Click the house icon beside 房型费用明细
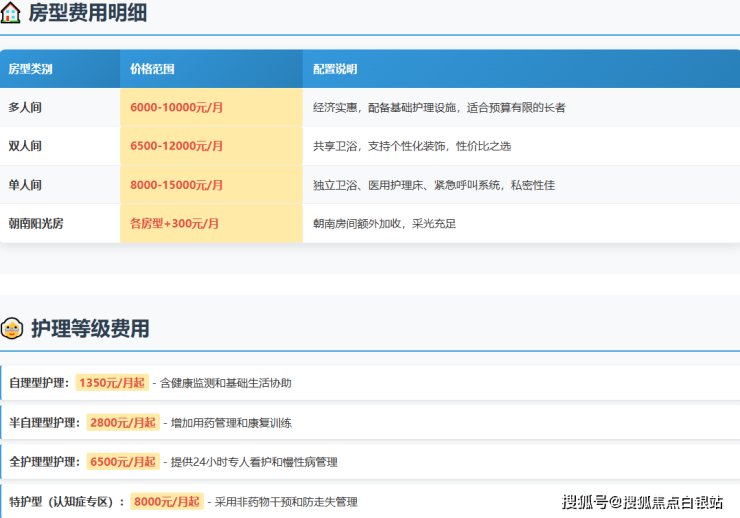740x518 pixels. pos(12,14)
